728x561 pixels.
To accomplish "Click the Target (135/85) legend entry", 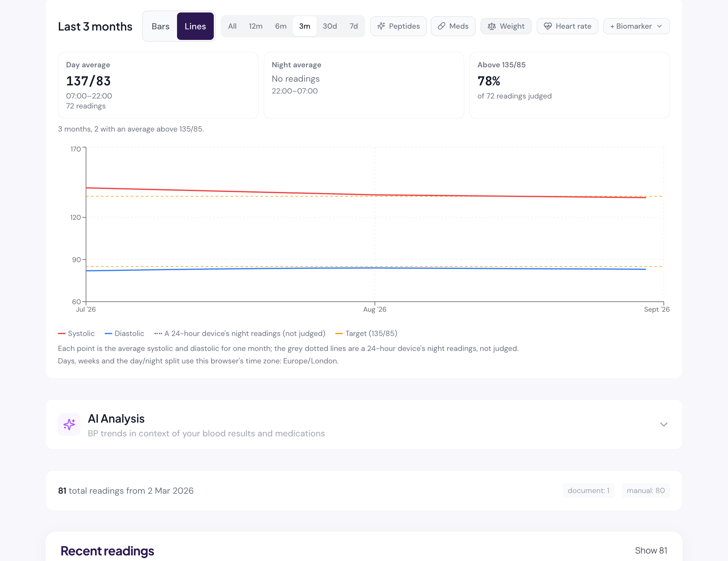I will (x=366, y=333).
